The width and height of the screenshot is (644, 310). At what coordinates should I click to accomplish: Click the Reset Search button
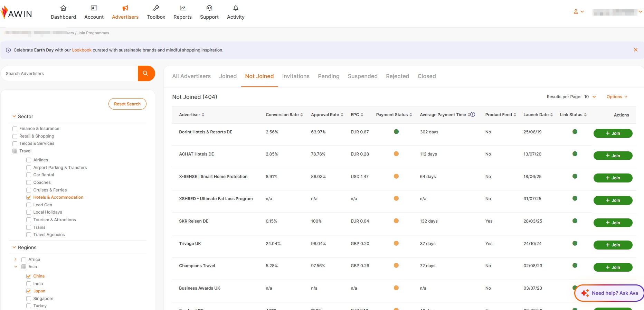(x=127, y=104)
